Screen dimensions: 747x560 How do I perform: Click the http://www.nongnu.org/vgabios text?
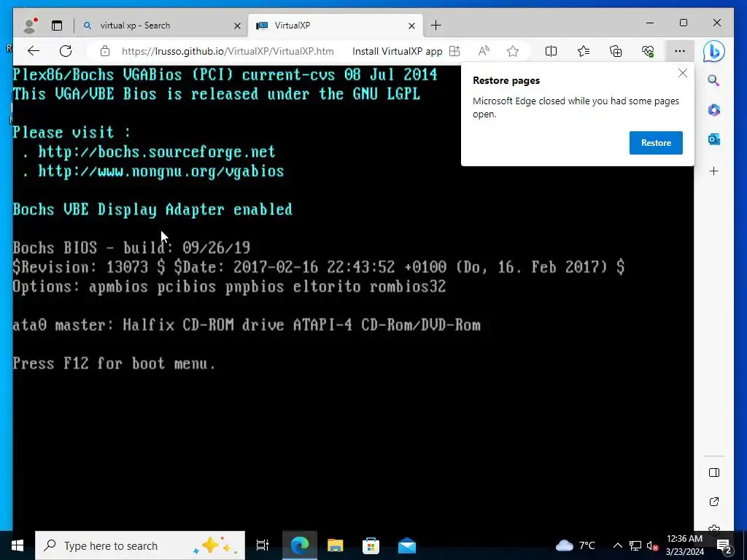coord(161,171)
